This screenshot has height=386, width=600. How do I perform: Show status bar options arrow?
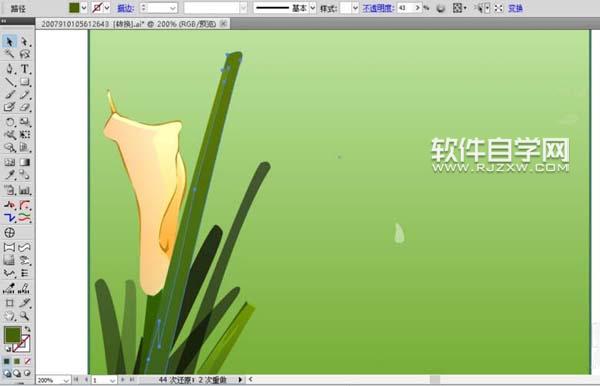click(x=240, y=379)
